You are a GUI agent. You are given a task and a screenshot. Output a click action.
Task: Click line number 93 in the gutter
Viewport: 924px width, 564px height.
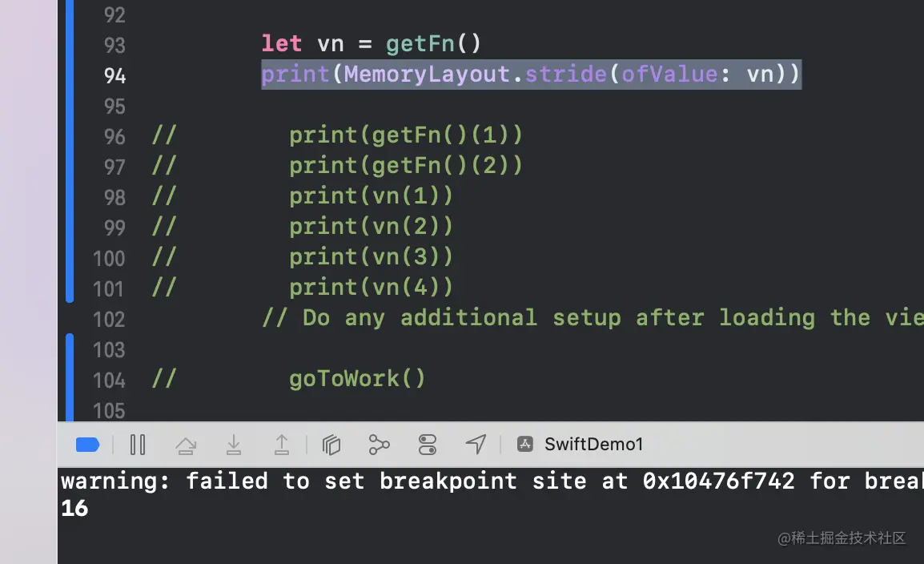(115, 45)
